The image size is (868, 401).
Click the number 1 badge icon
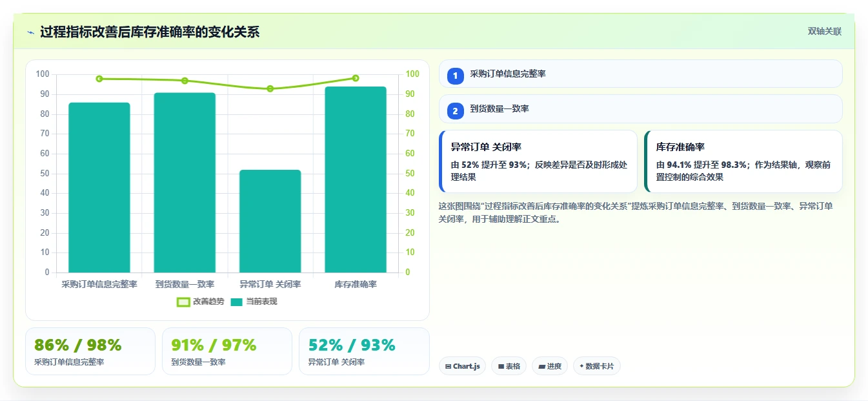456,76
